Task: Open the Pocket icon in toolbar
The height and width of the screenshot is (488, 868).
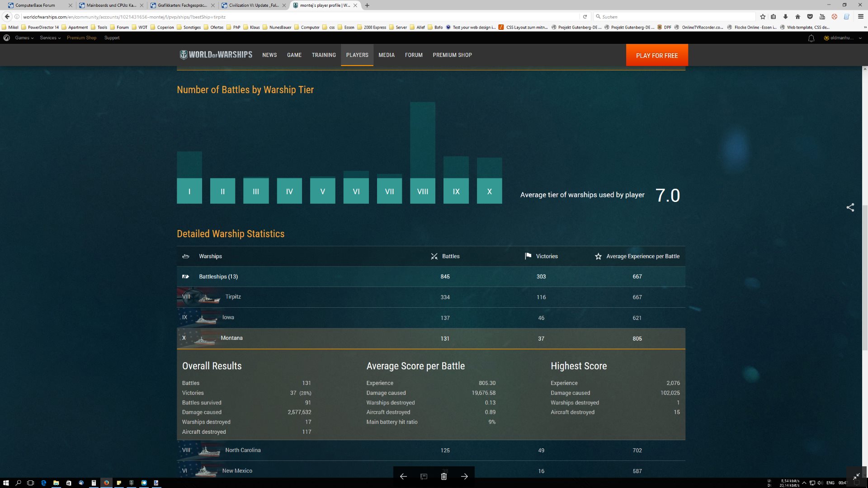Action: 810,17
